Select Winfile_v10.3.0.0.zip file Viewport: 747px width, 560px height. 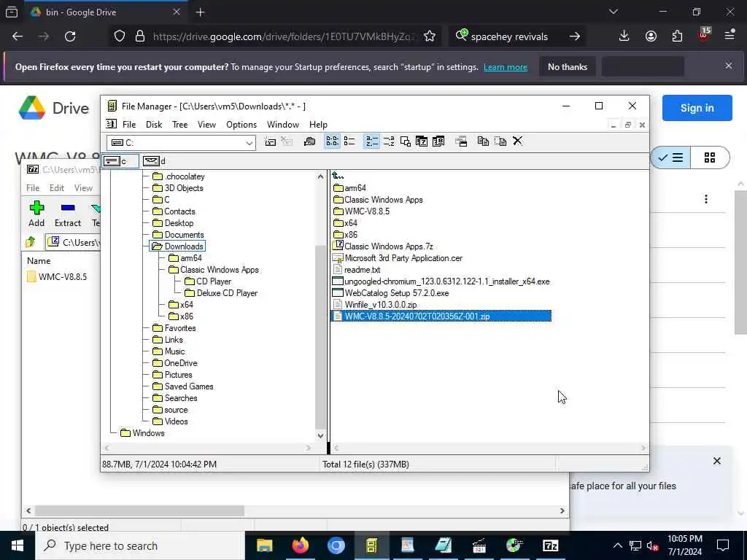click(x=374, y=306)
